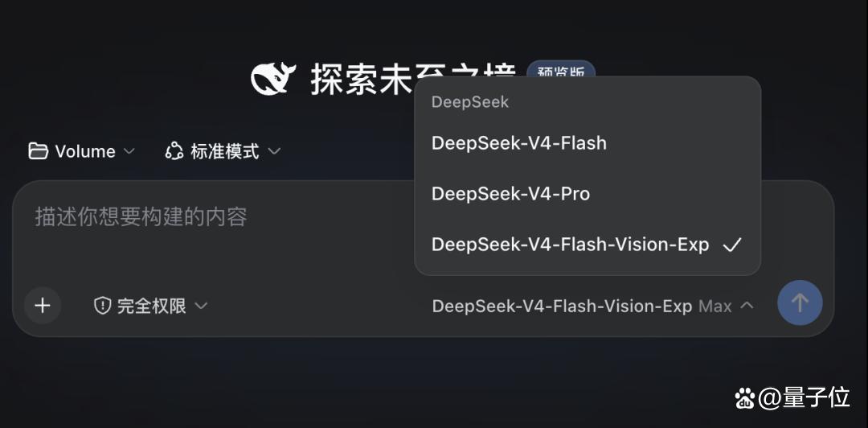
Task: Click the Max label in model selector
Action: tap(715, 306)
